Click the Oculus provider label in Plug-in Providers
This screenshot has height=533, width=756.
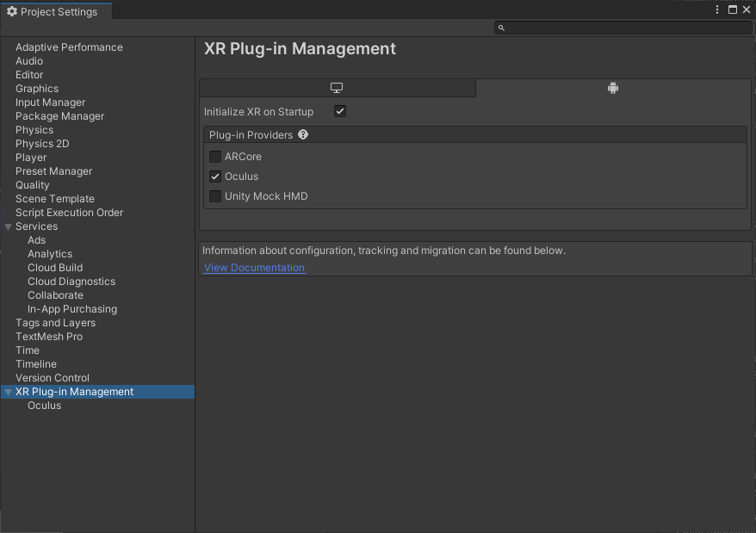[242, 177]
